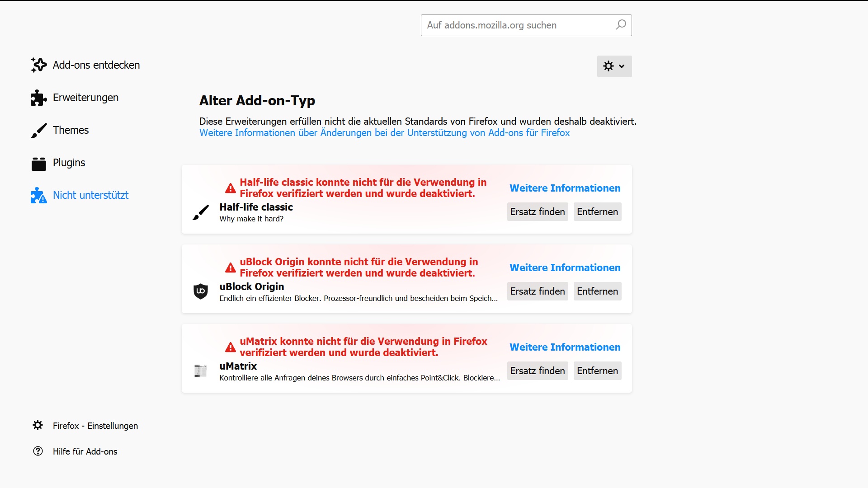Click the uMatrix add-on icon

click(201, 371)
